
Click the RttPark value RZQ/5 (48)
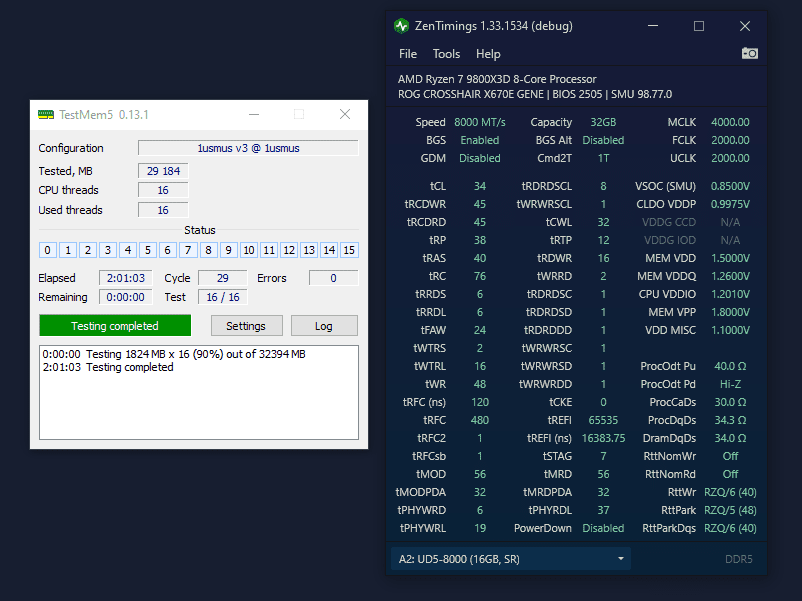coord(730,510)
